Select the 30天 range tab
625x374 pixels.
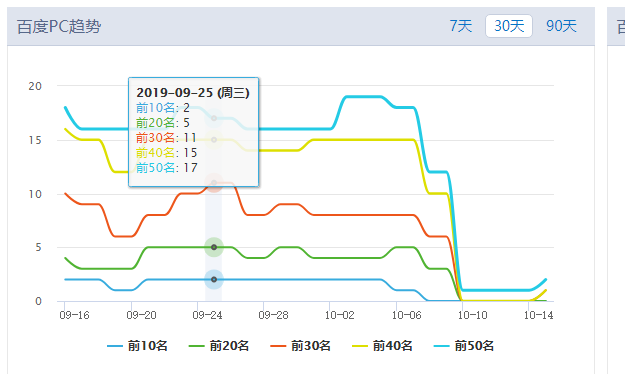point(509,26)
